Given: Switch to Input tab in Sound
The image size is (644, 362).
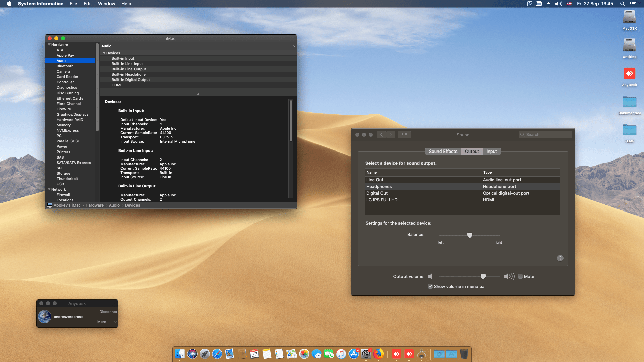Looking at the screenshot, I should click(492, 152).
